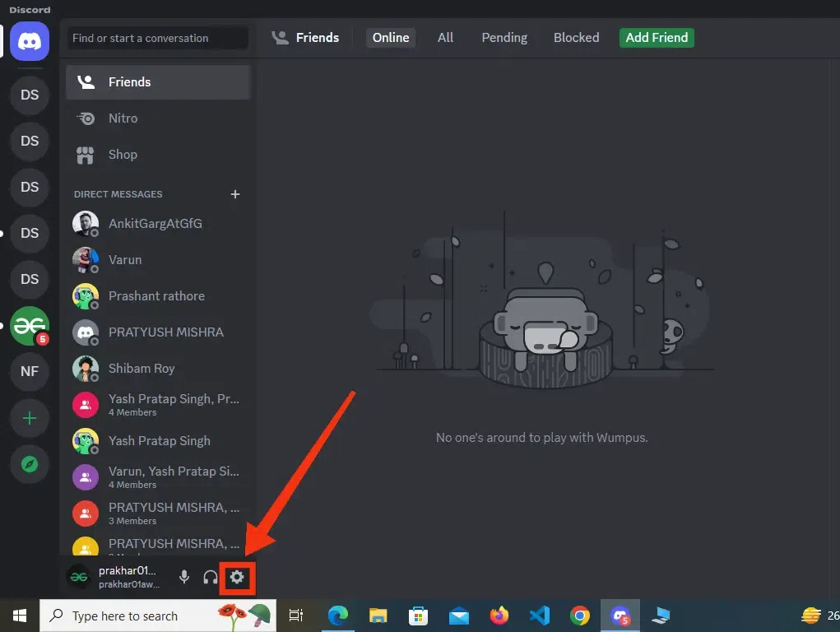
Task: Click the Friends header icon in top bar
Action: 281,38
